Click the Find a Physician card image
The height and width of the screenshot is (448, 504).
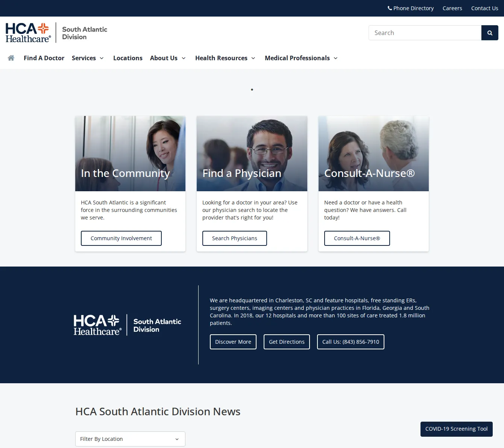(252, 154)
